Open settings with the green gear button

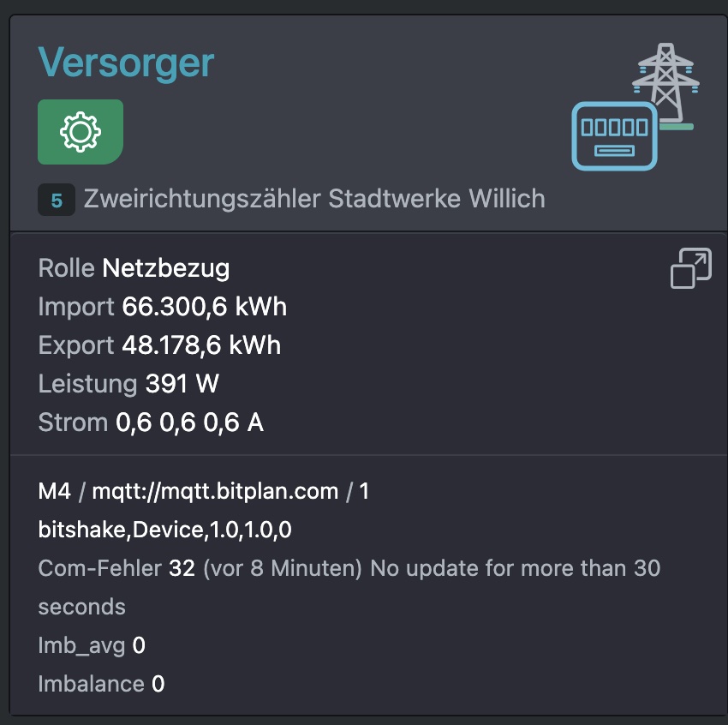[81, 132]
